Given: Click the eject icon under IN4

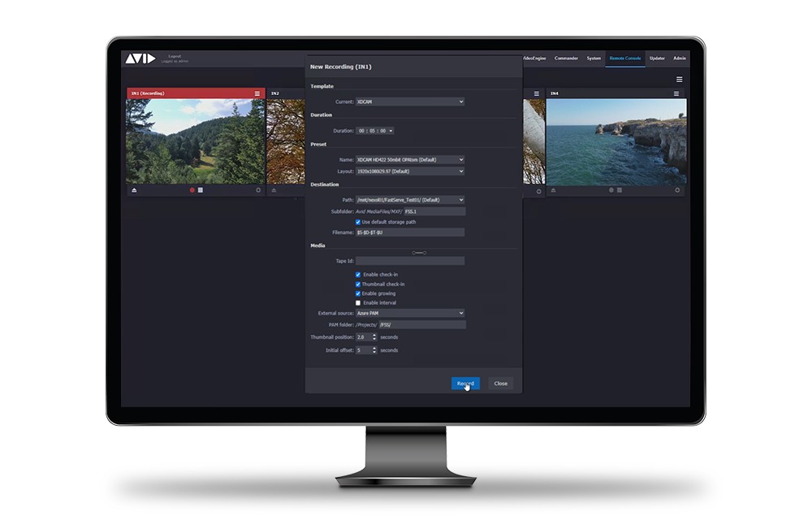Looking at the screenshot, I should coord(551,189).
